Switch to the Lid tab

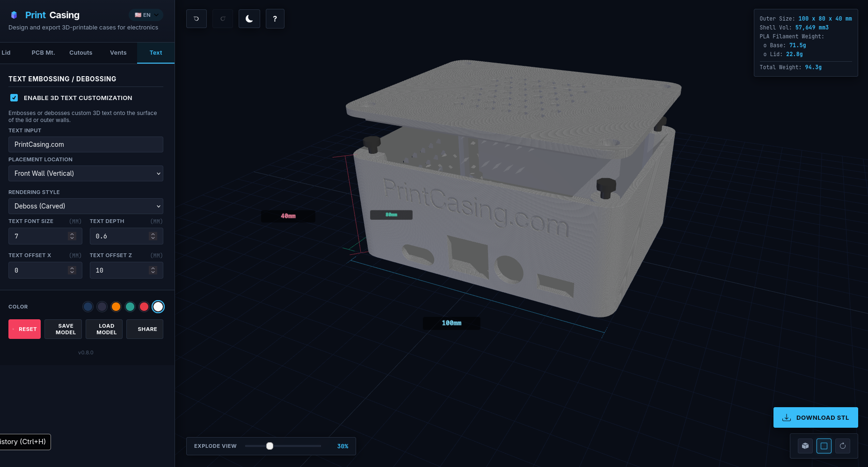(6, 53)
